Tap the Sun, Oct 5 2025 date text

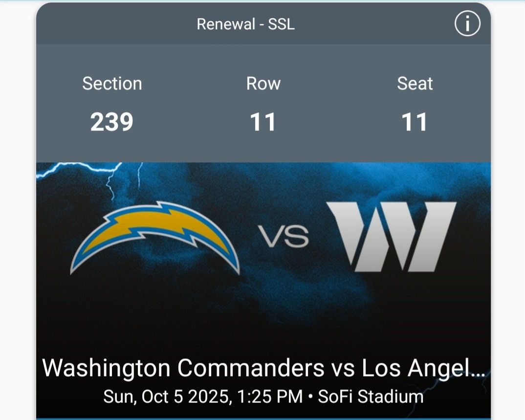tap(165, 397)
